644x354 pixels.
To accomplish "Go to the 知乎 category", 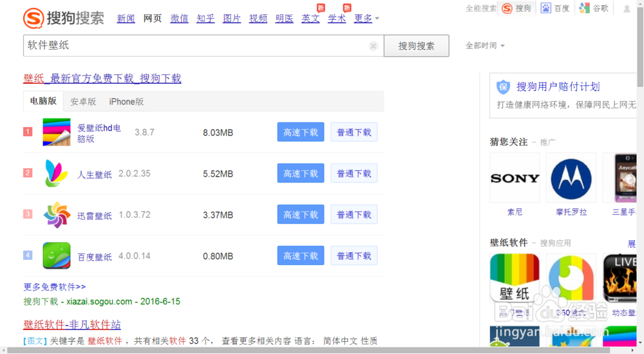I will pyautogui.click(x=205, y=18).
